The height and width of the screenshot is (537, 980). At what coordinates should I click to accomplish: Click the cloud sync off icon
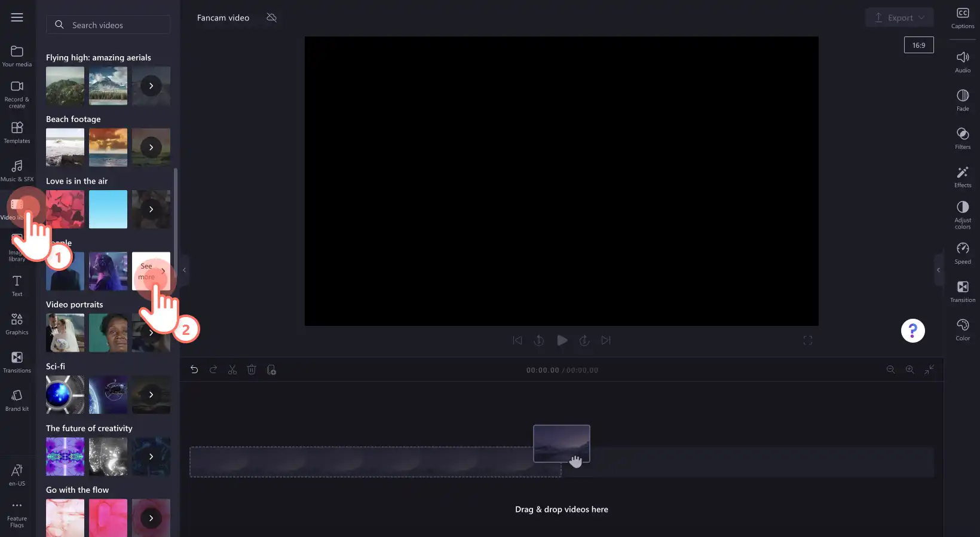271,17
